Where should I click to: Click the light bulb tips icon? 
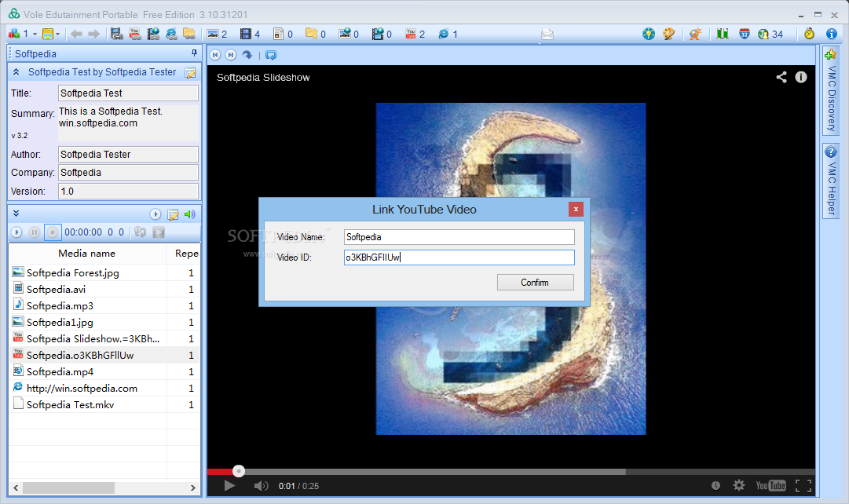tap(649, 34)
